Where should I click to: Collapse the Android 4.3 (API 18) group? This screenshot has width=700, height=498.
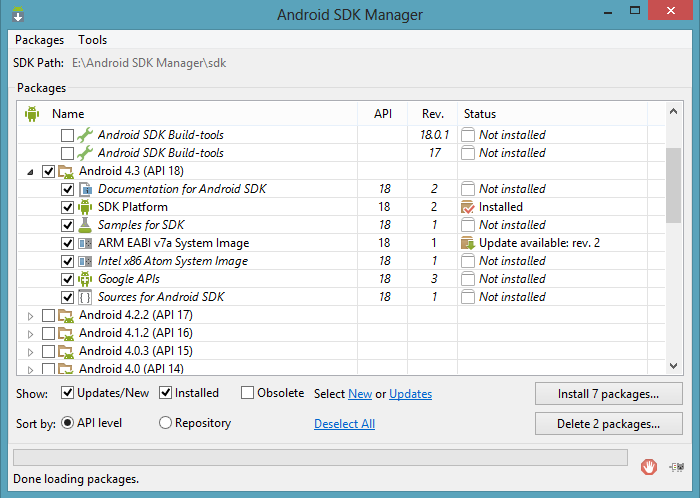[30, 171]
